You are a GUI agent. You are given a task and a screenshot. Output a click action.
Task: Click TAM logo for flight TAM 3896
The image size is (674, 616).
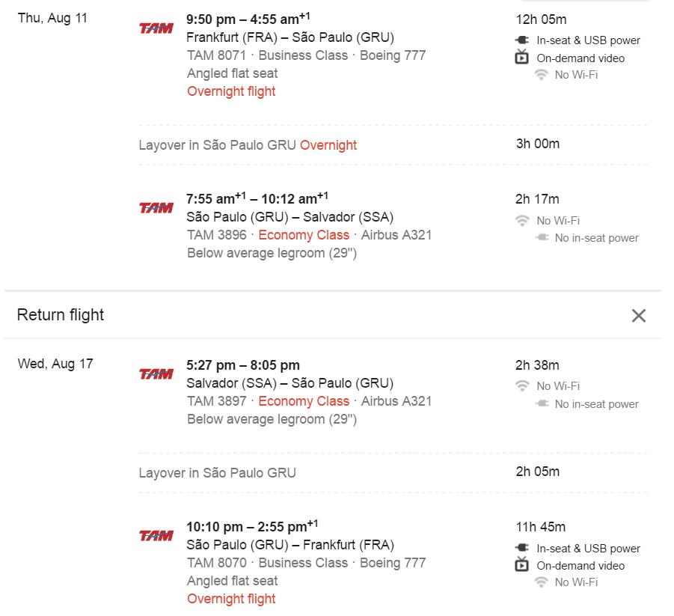(x=156, y=208)
